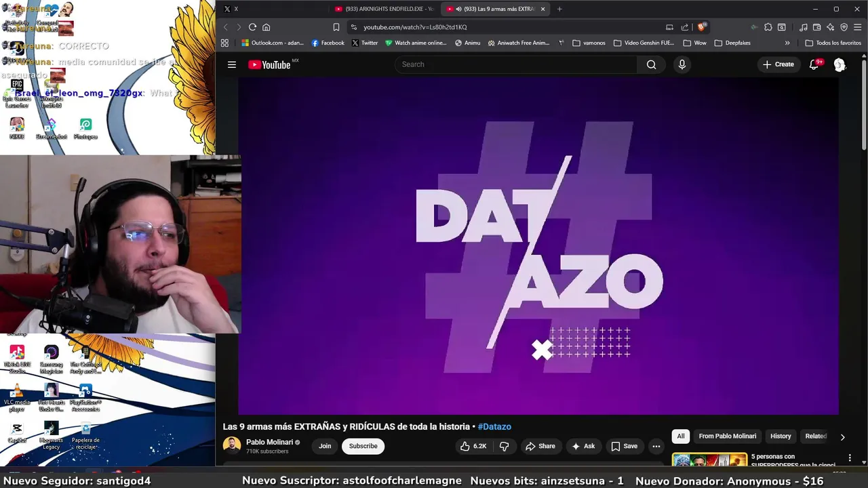868x488 pixels.
Task: Reload the page in browser toolbar
Action: click(x=252, y=27)
